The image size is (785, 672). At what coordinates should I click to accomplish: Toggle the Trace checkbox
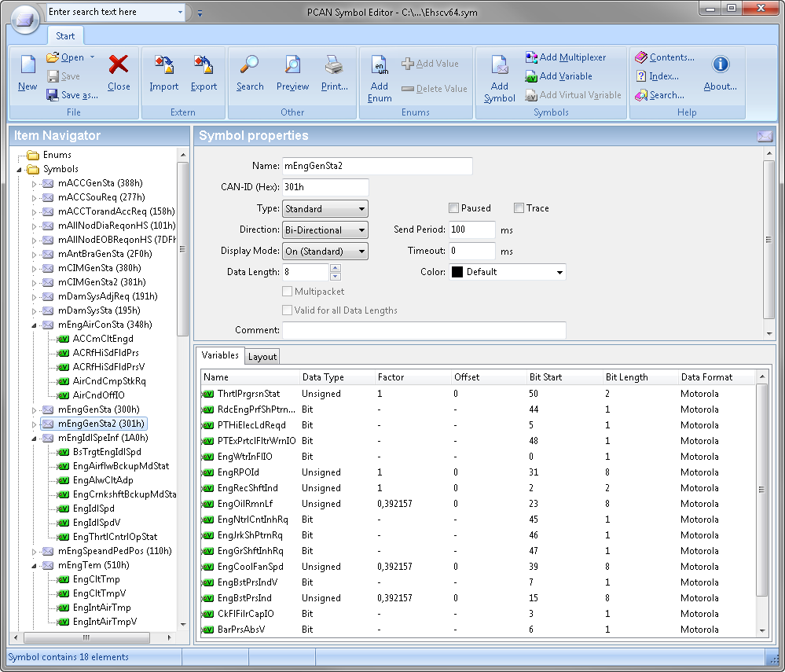(519, 208)
